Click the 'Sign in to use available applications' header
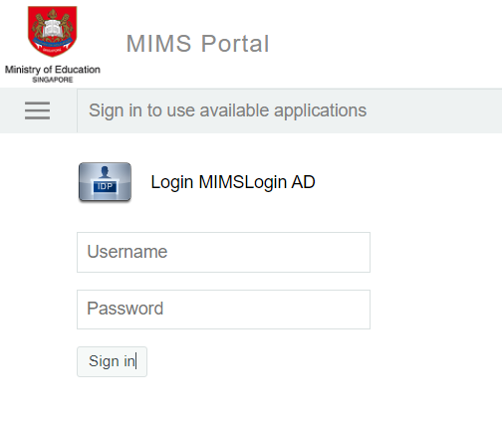Image resolution: width=504 pixels, height=424 pixels. click(227, 110)
